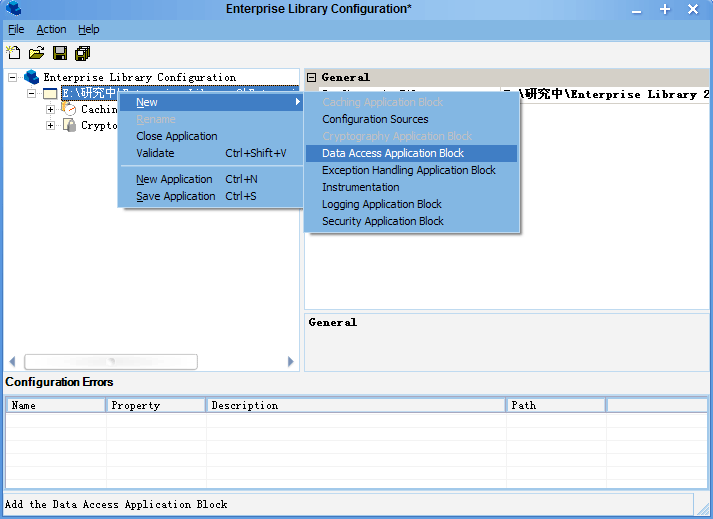Add the Logging Application Block

[412, 204]
